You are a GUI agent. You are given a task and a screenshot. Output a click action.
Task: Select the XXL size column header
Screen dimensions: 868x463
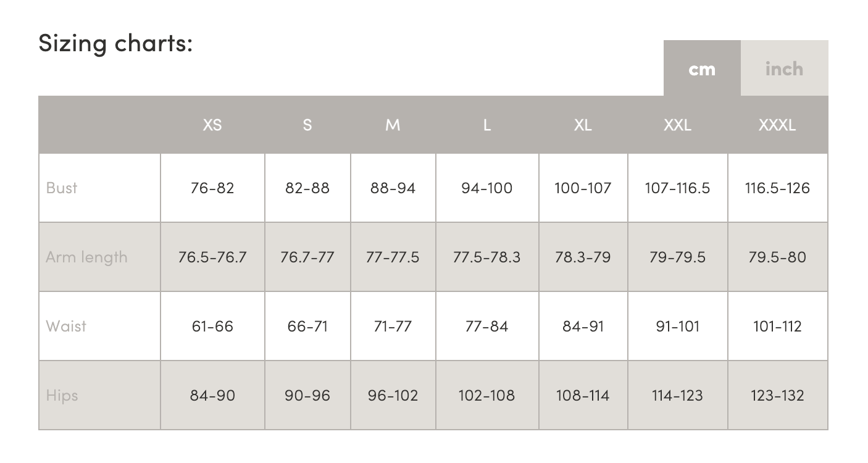point(677,125)
